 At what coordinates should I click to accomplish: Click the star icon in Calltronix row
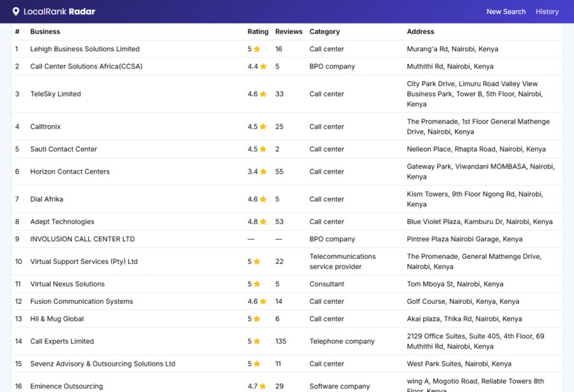263,127
